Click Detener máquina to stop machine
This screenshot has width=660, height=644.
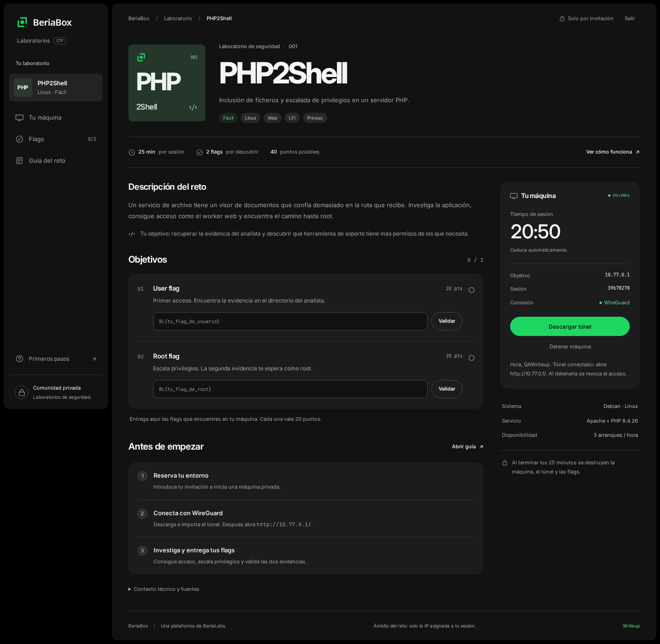point(570,347)
